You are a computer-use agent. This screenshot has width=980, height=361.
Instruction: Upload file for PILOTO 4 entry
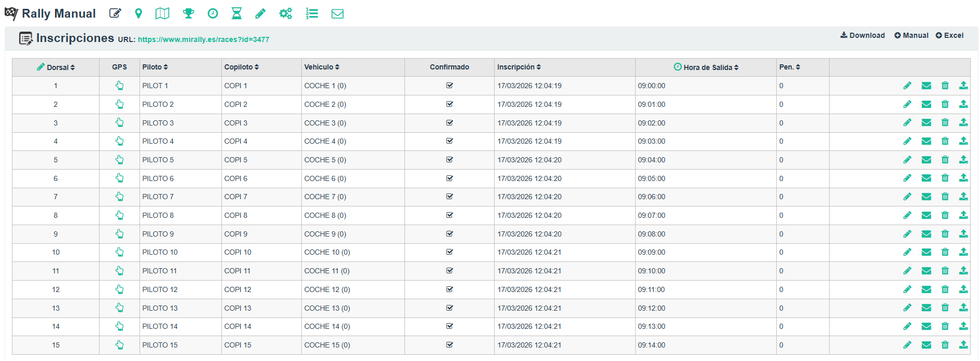pyautogui.click(x=963, y=141)
